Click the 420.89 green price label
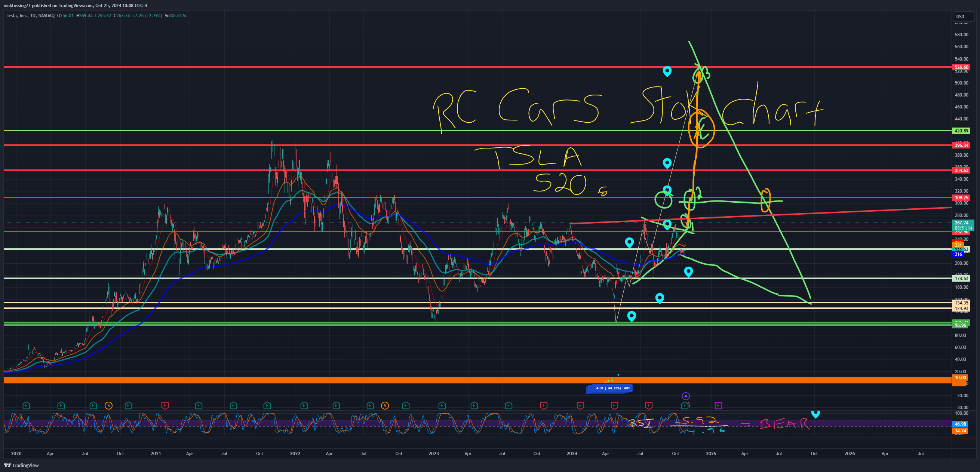 (961, 131)
